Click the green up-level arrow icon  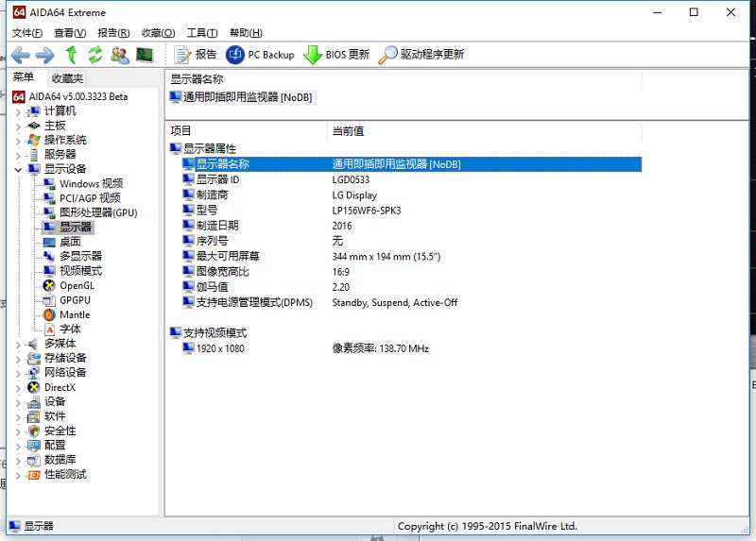tap(72, 55)
